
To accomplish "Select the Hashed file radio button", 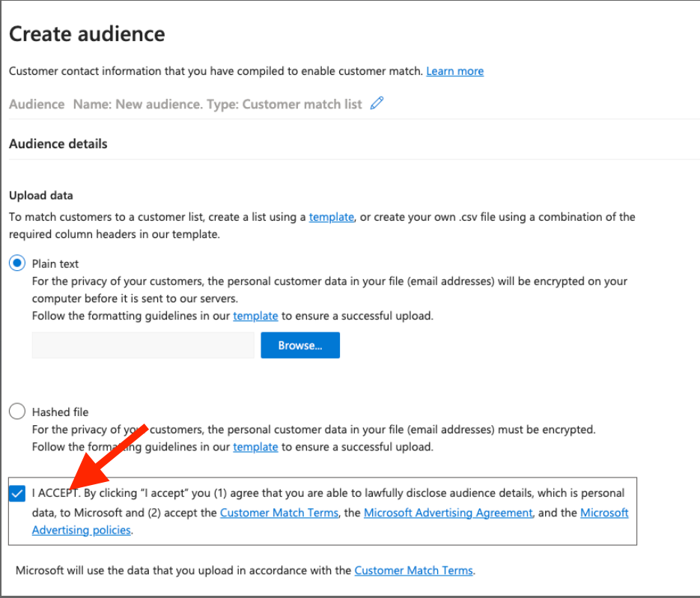I will coord(17,412).
